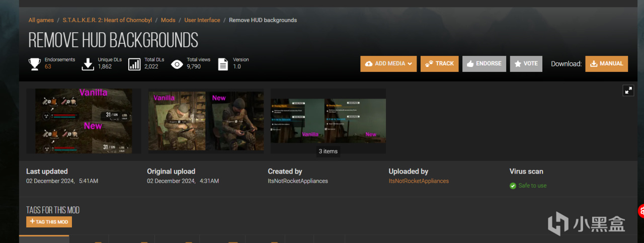Open the User Interface category breadcrumb

coord(202,20)
